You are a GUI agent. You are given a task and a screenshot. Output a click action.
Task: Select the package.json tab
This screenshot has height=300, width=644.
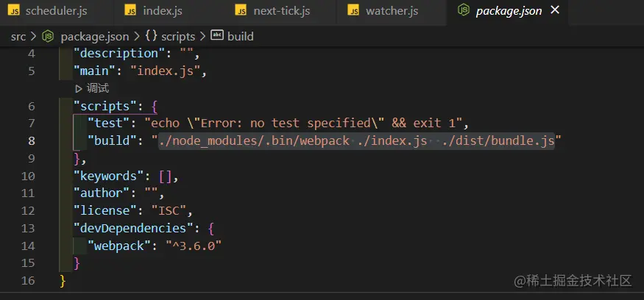point(509,11)
